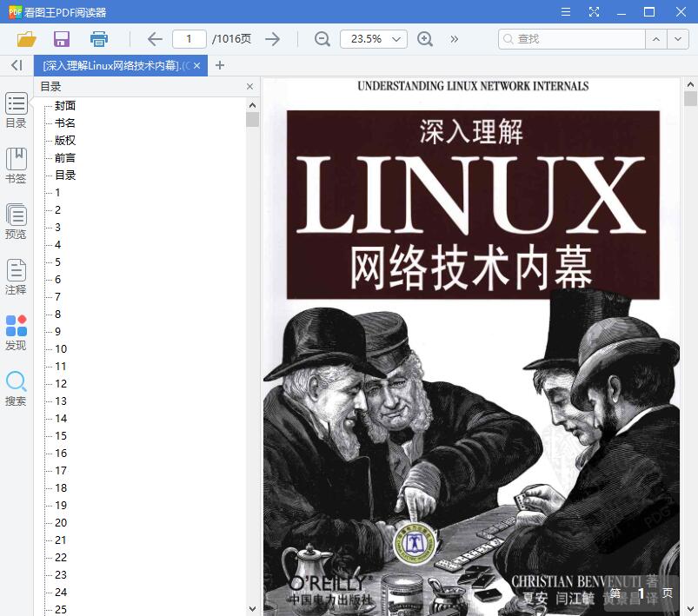
Task: Open the 书签 bookmarks sidebar panel
Action: pos(16,166)
